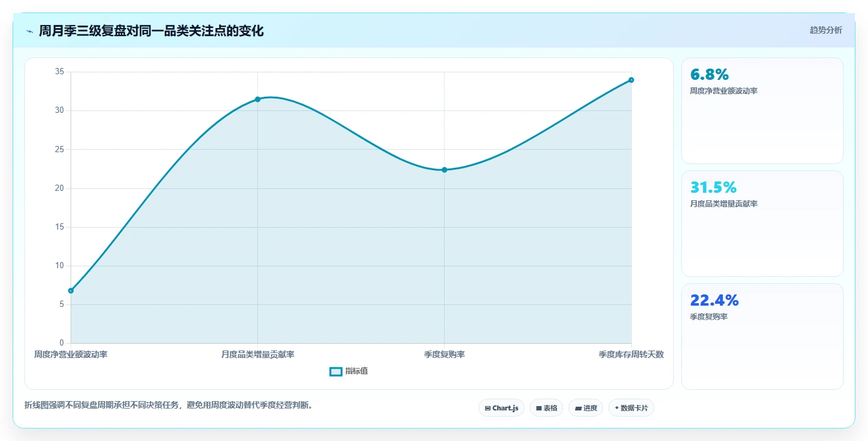Click the chart description text below the chart
The image size is (868, 441).
(x=168, y=405)
